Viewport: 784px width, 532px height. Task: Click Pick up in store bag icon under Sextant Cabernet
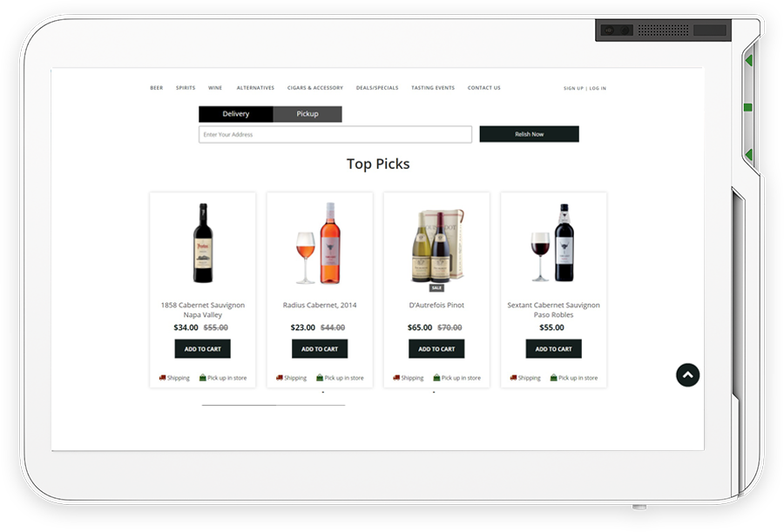(553, 378)
